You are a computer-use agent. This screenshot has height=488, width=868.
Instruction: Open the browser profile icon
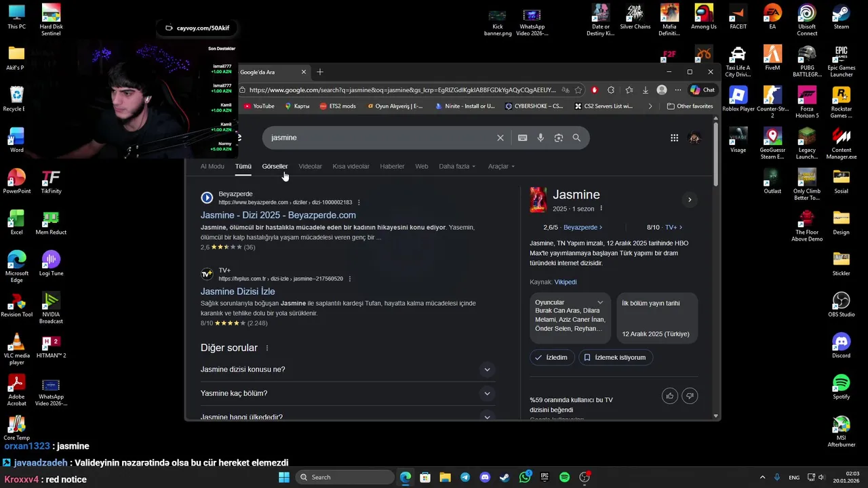click(x=662, y=89)
